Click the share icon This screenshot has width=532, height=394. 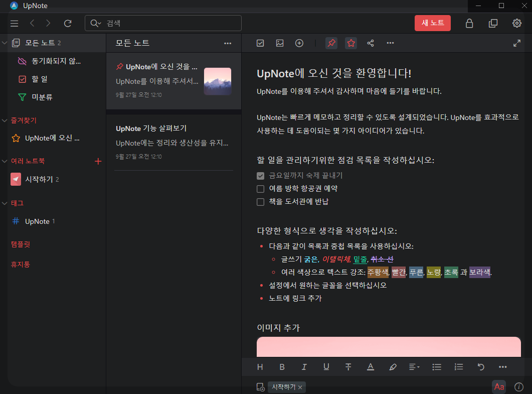point(371,43)
